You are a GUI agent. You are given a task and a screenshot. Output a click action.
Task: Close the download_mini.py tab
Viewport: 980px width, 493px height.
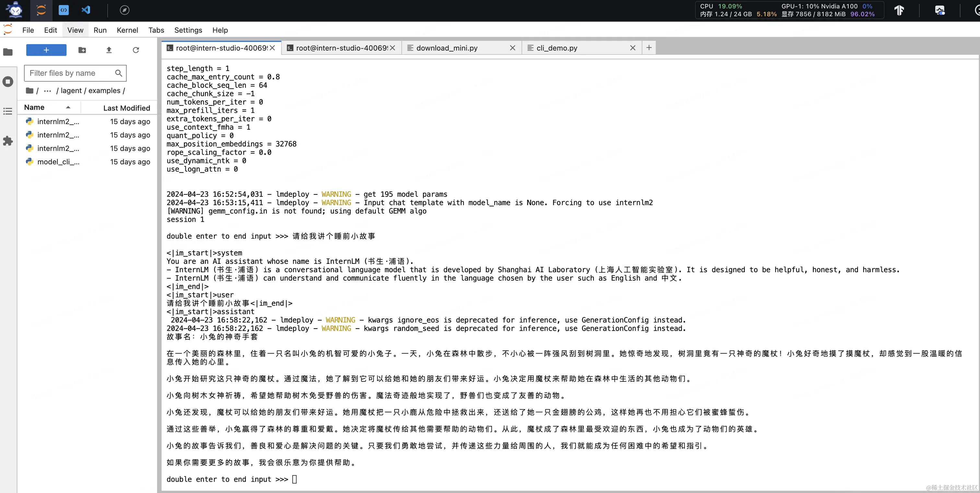[x=512, y=48]
